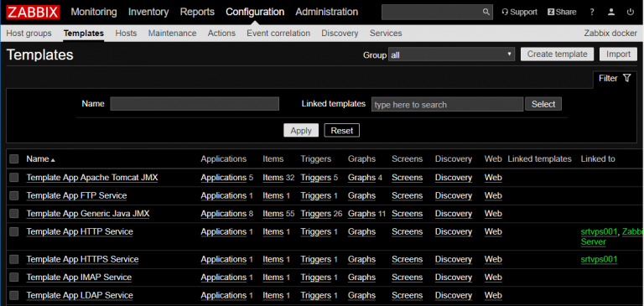
Task: Sort by the Name column header
Action: pos(40,159)
